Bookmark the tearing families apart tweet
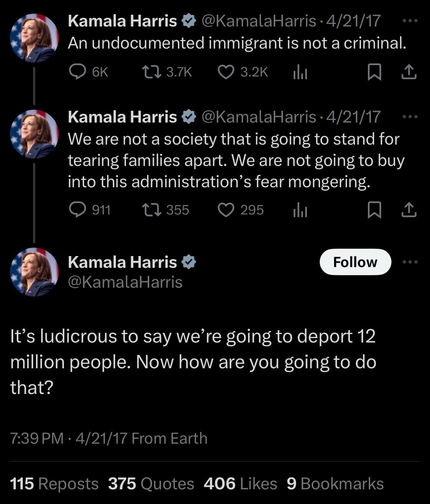The height and width of the screenshot is (504, 430). pyautogui.click(x=374, y=210)
